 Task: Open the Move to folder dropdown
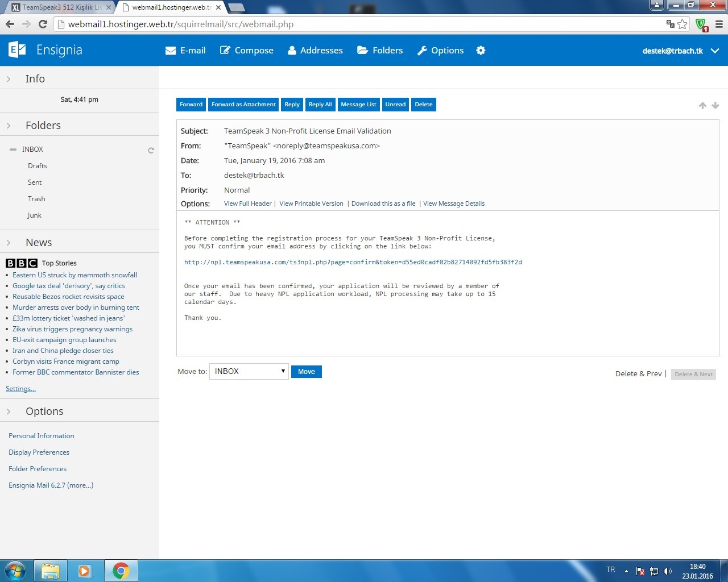point(249,372)
